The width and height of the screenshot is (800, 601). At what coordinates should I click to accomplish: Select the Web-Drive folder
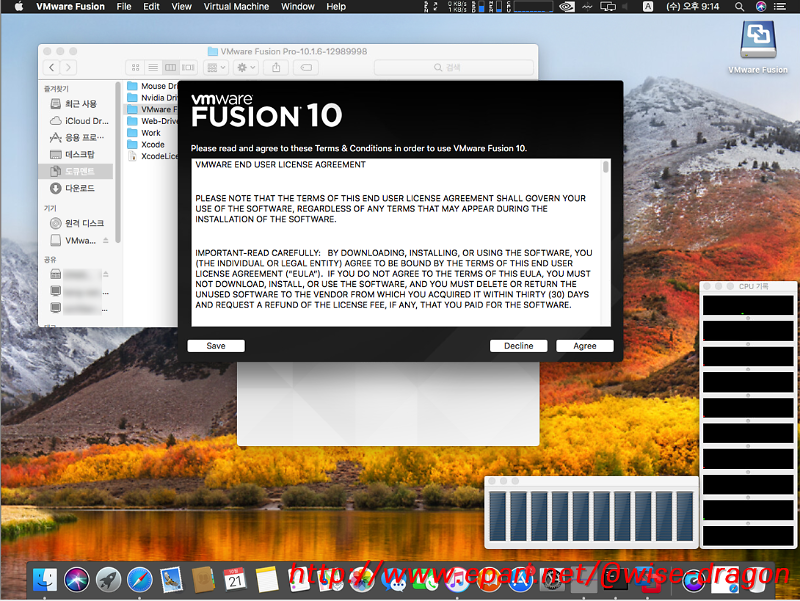[x=152, y=121]
